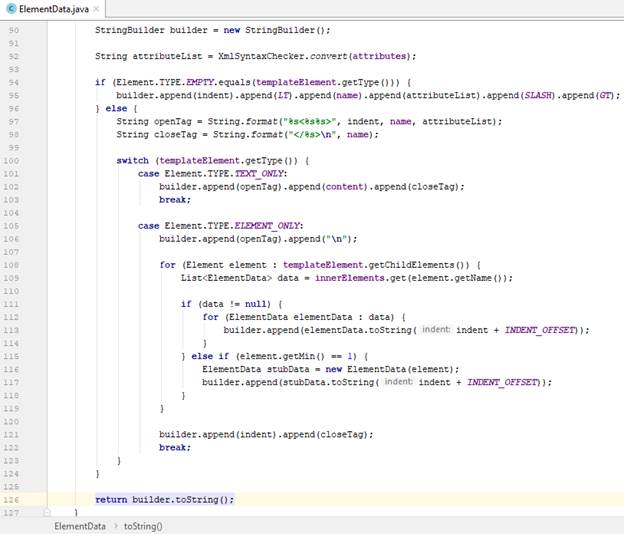Click the toString() breadcrumb

(143, 526)
